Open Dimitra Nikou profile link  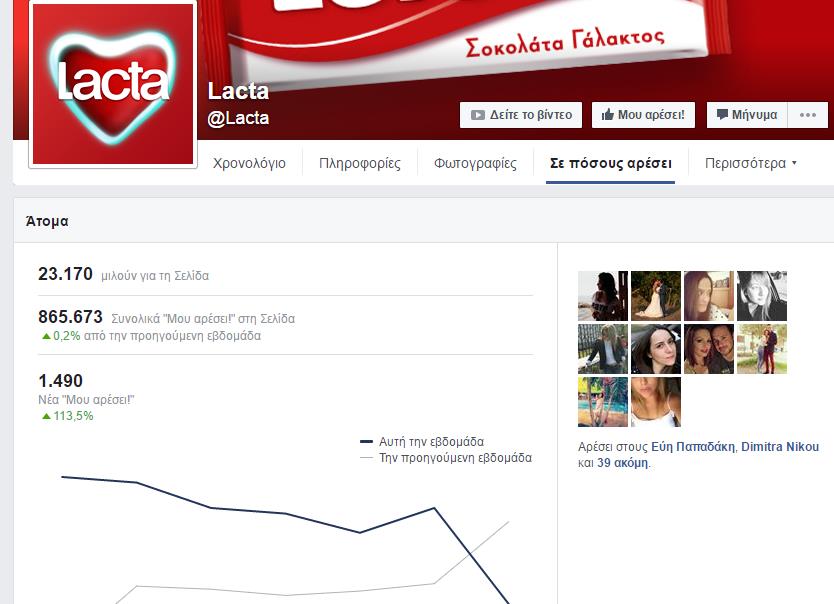[780, 447]
